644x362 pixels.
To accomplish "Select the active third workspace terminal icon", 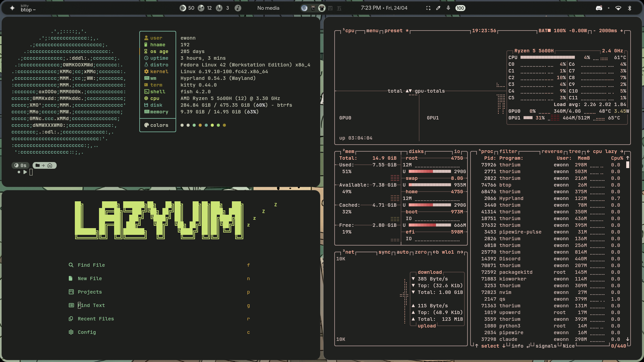I will tap(322, 8).
